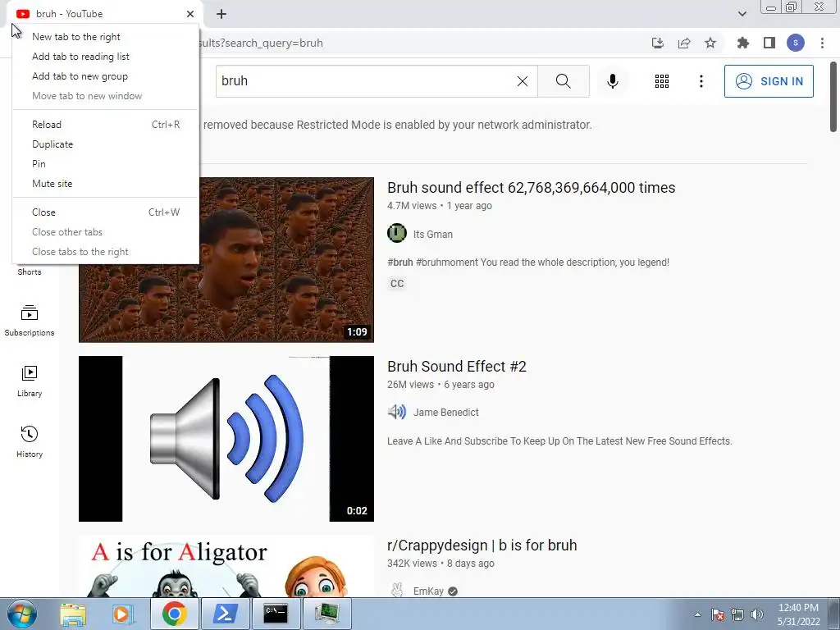This screenshot has height=630, width=840.
Task: Start voice search with microphone icon
Action: click(x=613, y=81)
